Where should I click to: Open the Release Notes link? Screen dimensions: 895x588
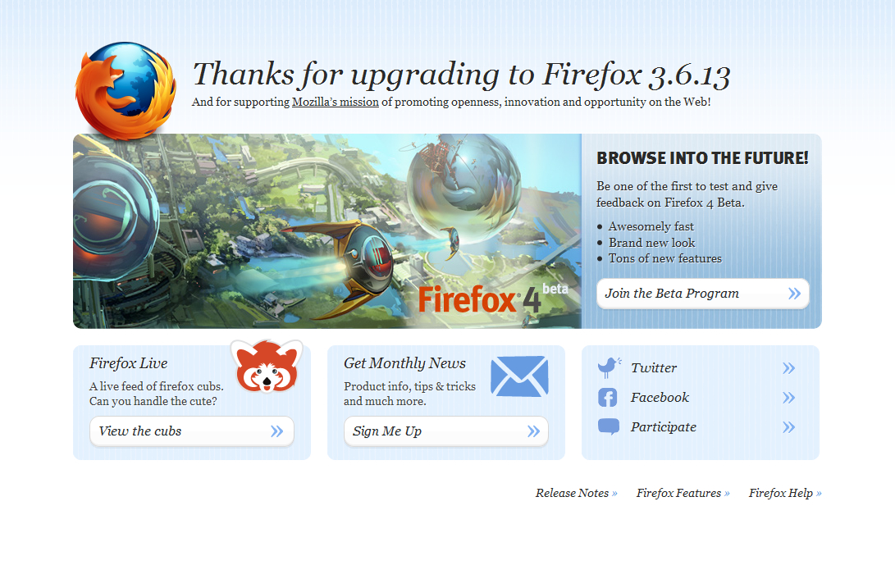pos(577,493)
